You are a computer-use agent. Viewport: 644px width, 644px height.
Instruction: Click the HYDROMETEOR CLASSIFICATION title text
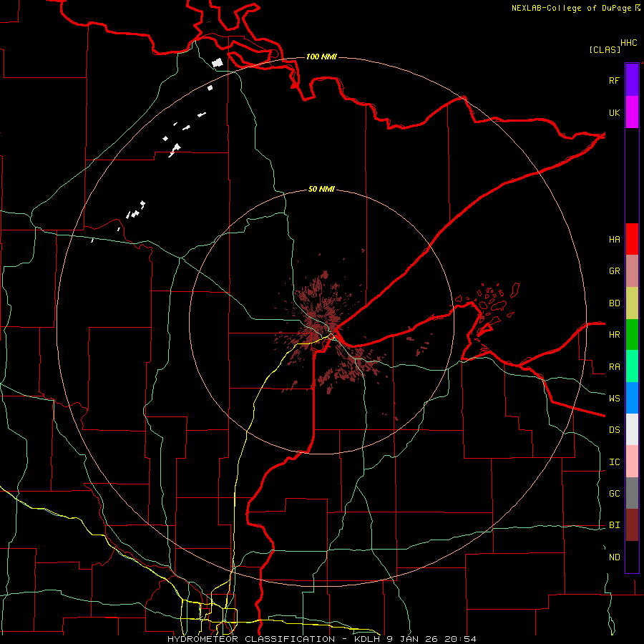pyautogui.click(x=251, y=639)
